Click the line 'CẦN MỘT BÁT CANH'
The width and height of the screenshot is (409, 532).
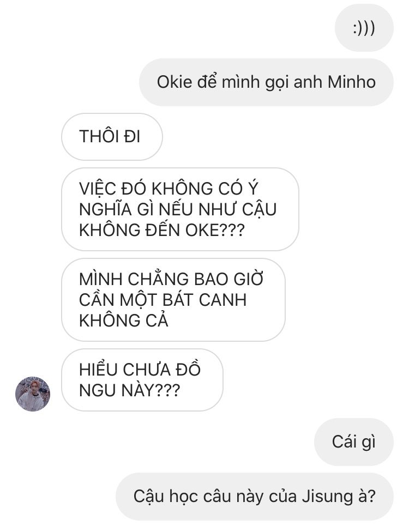click(x=163, y=300)
